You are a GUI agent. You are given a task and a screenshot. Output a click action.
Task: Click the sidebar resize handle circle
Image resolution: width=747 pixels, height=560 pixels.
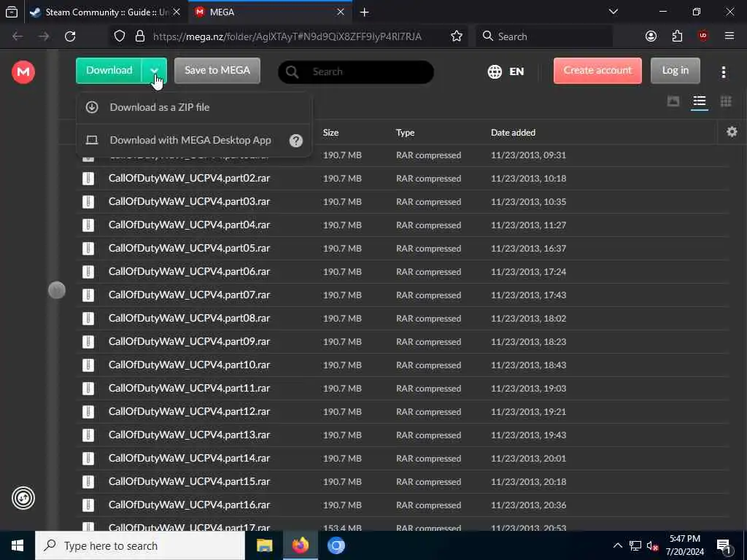click(x=57, y=290)
